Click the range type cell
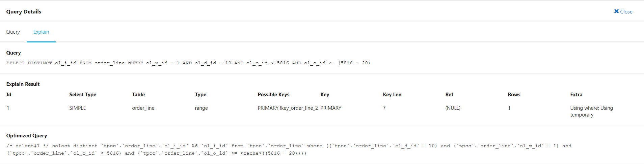The height and width of the screenshot is (165, 644). click(x=201, y=108)
